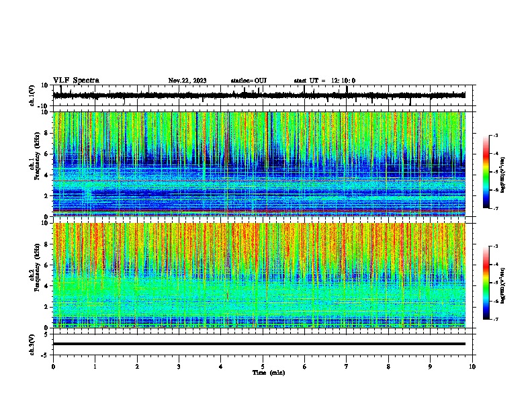Image resolution: width=532 pixels, height=411 pixels.
Task: Click the time axis tick label "1"
Action: (x=95, y=367)
